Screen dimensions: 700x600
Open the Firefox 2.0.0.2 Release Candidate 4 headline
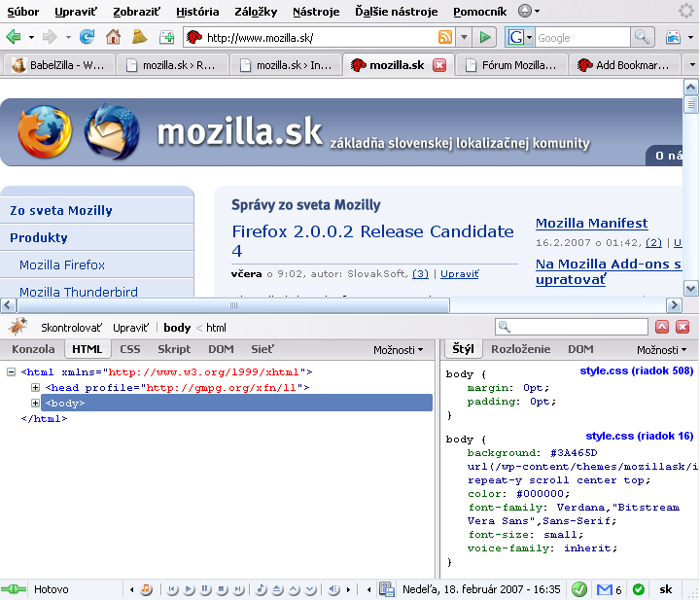click(372, 240)
